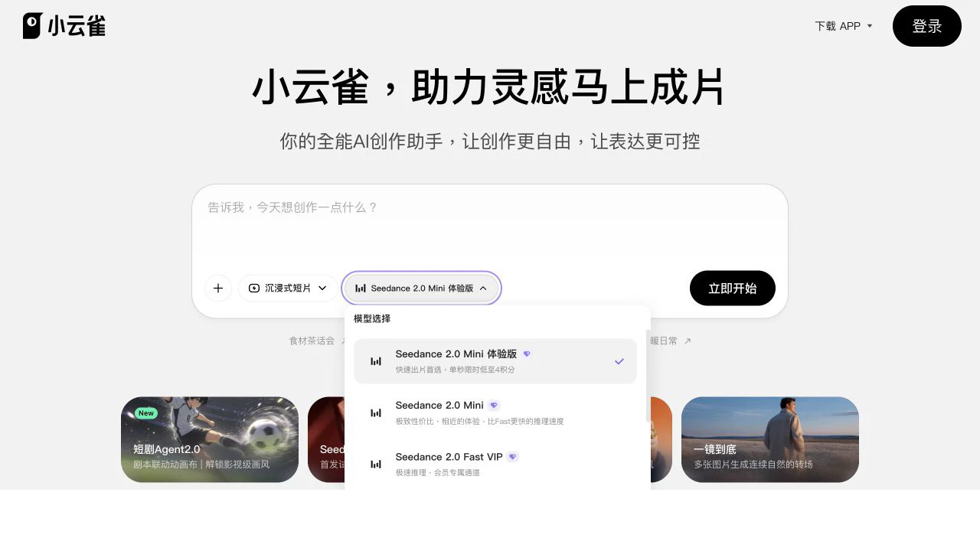Image resolution: width=980 pixels, height=551 pixels.
Task: Select the Seedance 2.0 Mini 体验版 model option
Action: click(x=495, y=361)
